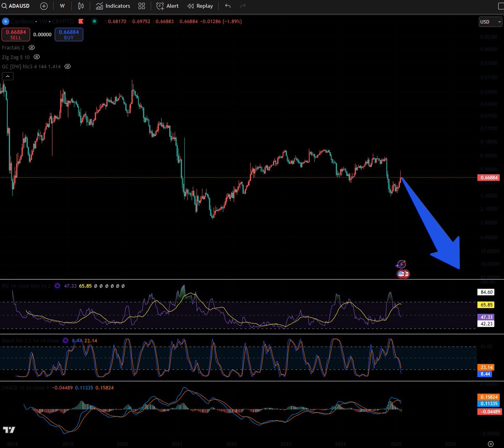The height and width of the screenshot is (448, 504).
Task: Toggle visibility of Zig Zag 5 10
Action: [37, 57]
